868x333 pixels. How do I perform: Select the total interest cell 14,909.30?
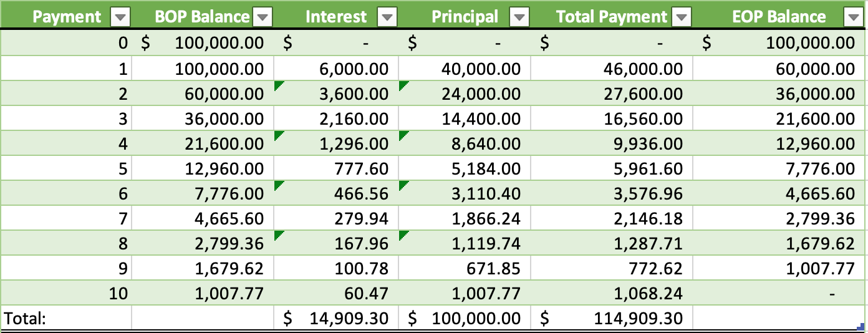click(337, 318)
